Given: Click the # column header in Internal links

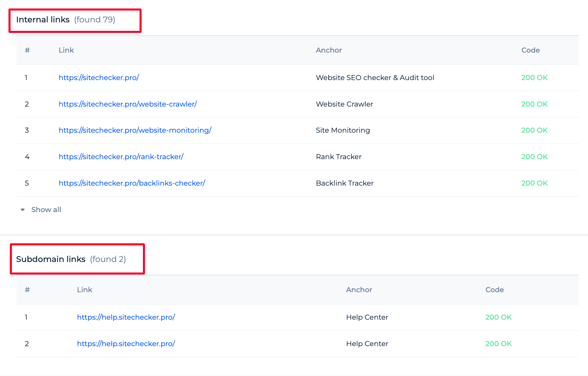Looking at the screenshot, I should pyautogui.click(x=27, y=50).
